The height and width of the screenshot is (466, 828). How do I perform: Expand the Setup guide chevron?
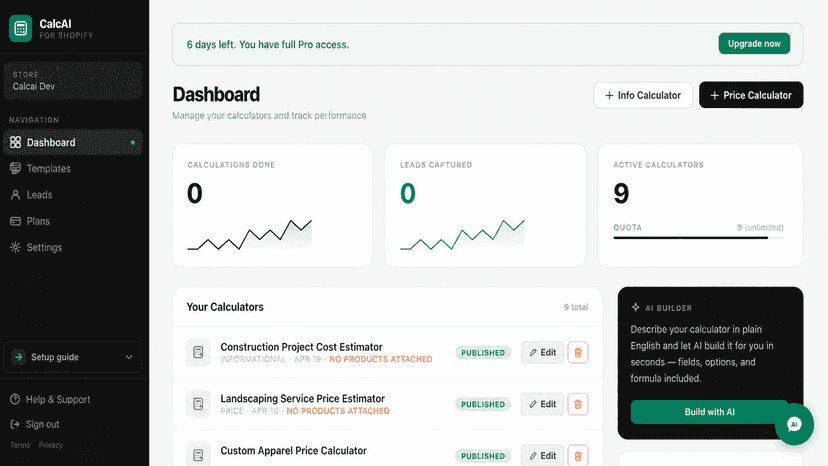click(x=129, y=357)
